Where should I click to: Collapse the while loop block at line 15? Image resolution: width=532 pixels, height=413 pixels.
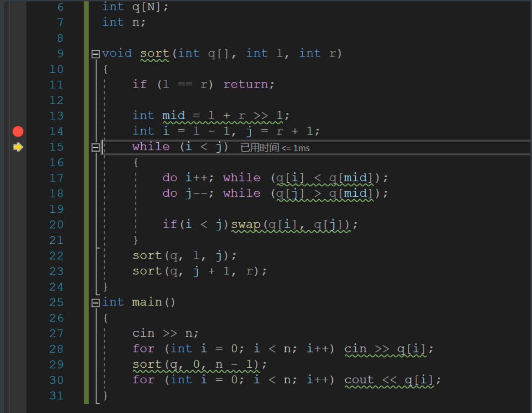pos(96,147)
